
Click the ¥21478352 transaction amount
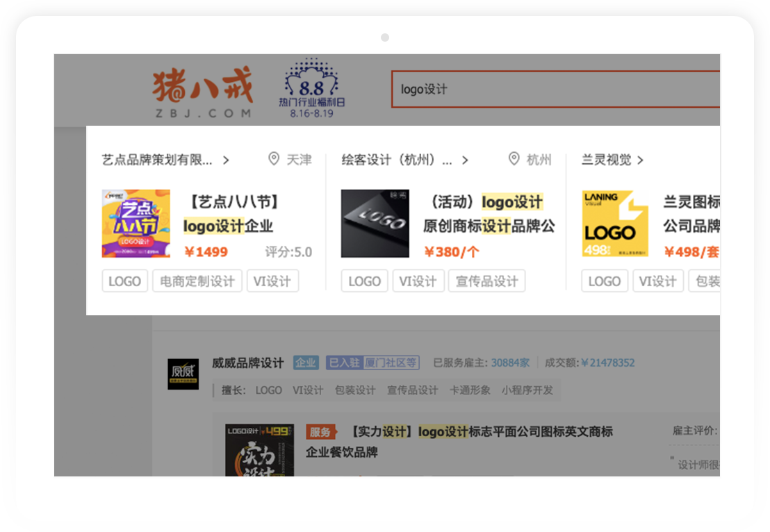(x=608, y=363)
